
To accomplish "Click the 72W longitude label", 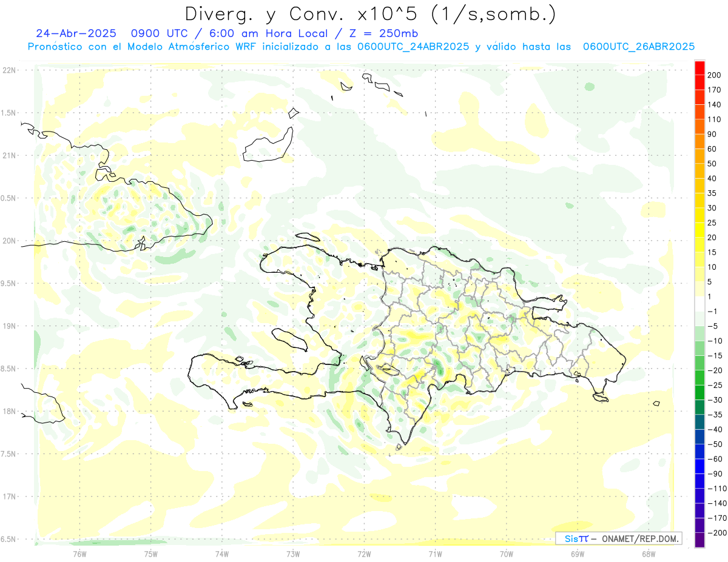I will pyautogui.click(x=364, y=554).
